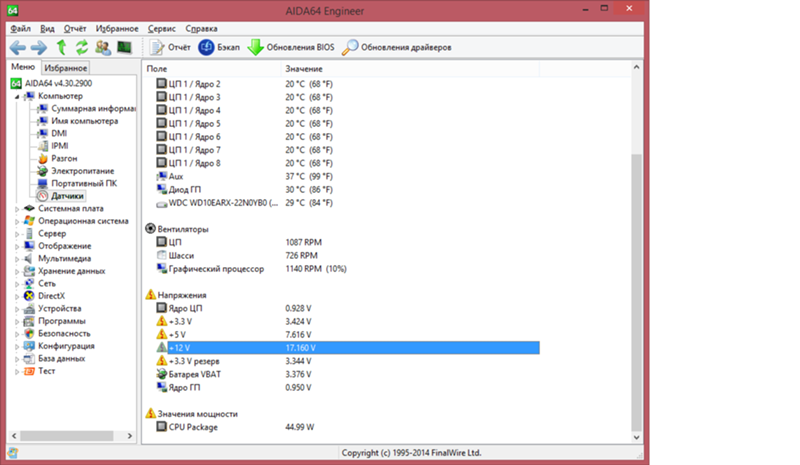
Task: Open the system stability test monitor icon
Action: click(124, 47)
